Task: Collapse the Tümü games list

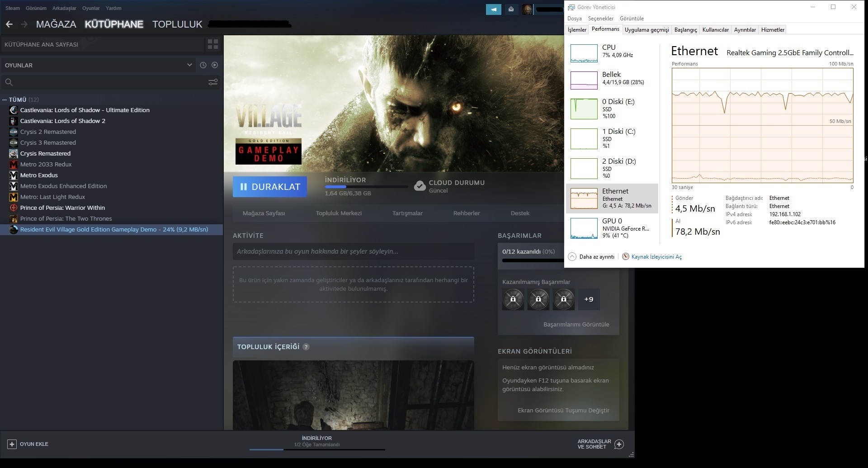Action: [5, 99]
